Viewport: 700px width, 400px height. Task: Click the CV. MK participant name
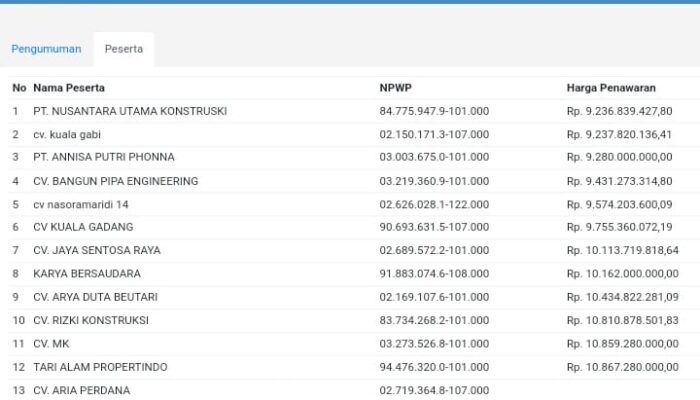point(49,344)
